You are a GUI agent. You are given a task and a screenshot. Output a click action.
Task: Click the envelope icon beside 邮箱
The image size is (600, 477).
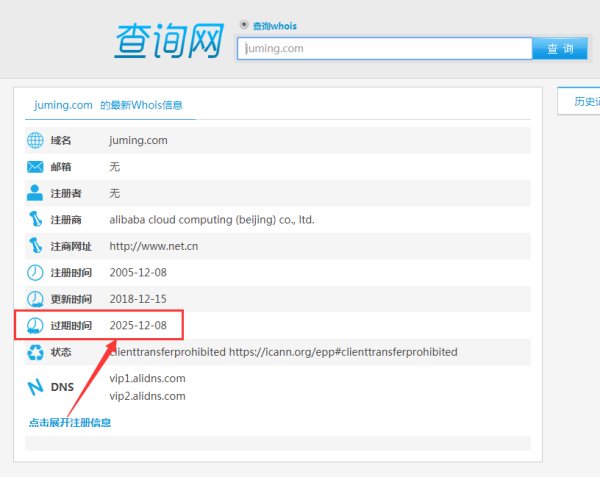click(35, 167)
